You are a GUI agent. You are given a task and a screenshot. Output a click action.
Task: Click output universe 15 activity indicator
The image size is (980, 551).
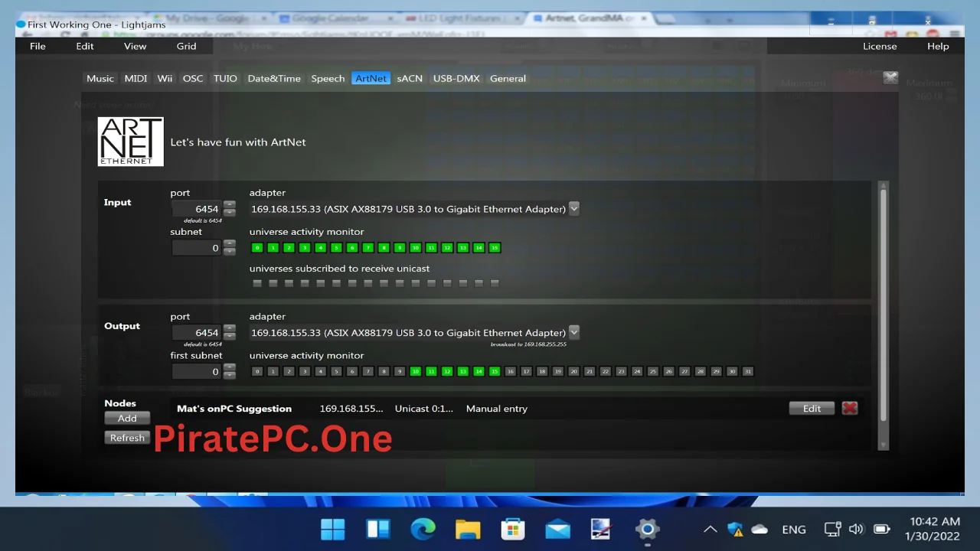click(x=495, y=372)
